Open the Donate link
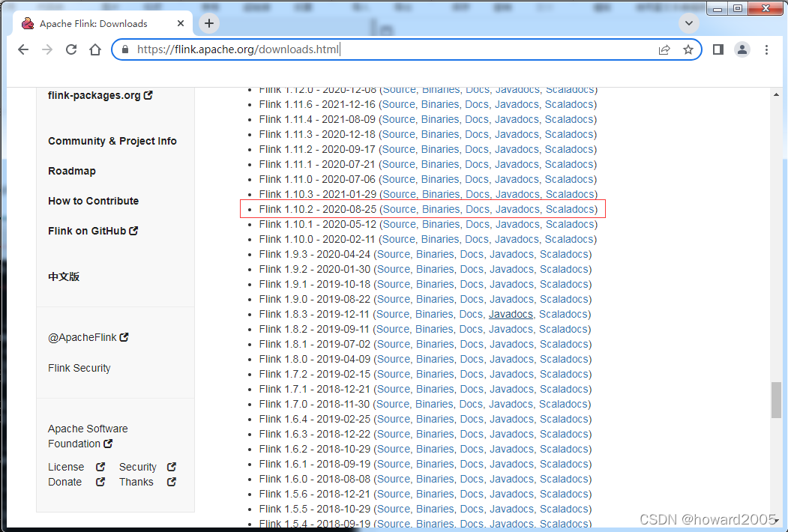This screenshot has height=532, width=788. point(64,482)
